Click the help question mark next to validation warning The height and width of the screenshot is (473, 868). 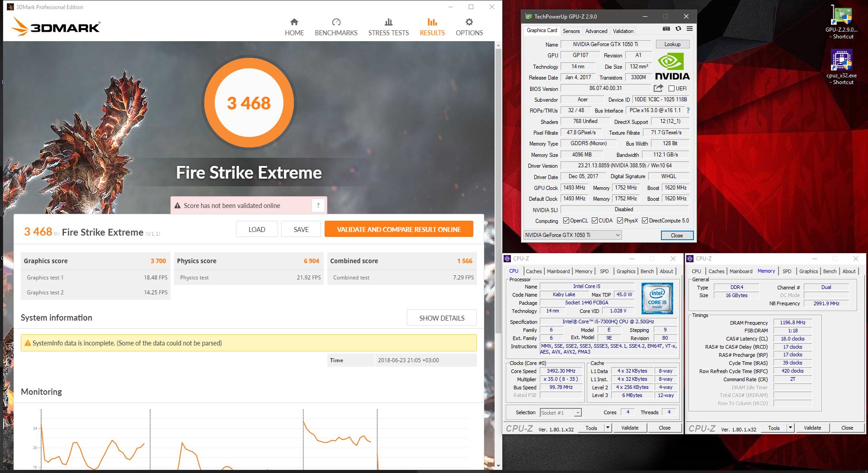(318, 205)
